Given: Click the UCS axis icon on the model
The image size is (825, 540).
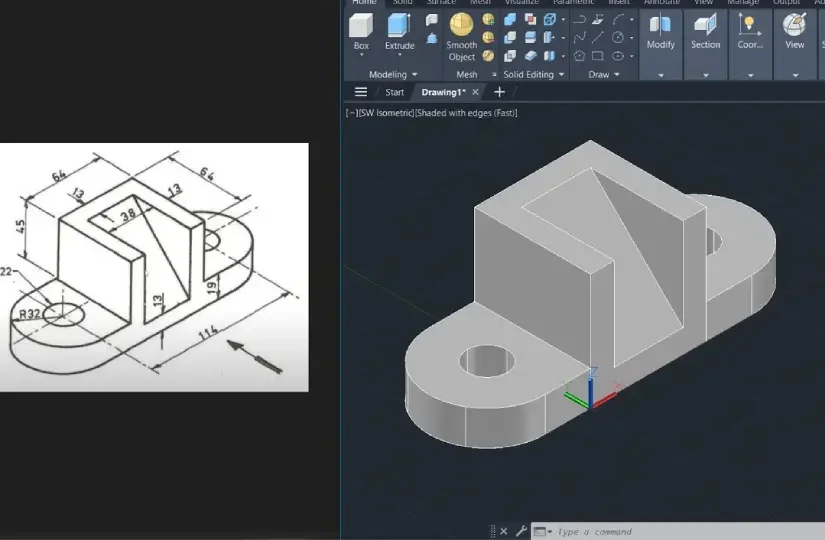Looking at the screenshot, I should coord(591,389).
